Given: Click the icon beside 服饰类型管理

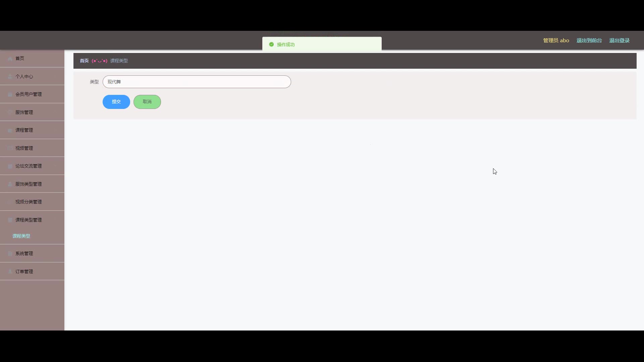Looking at the screenshot, I should 10,184.
